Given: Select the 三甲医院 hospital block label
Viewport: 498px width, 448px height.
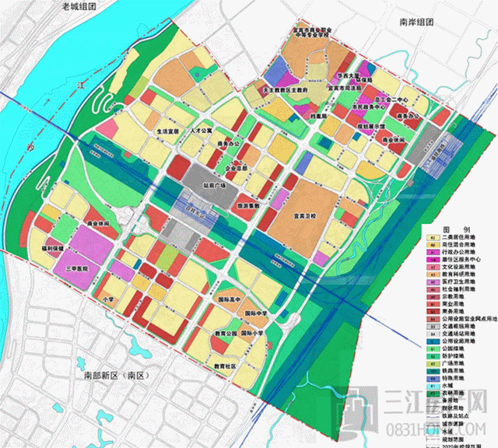Looking at the screenshot, I should coord(76,268).
